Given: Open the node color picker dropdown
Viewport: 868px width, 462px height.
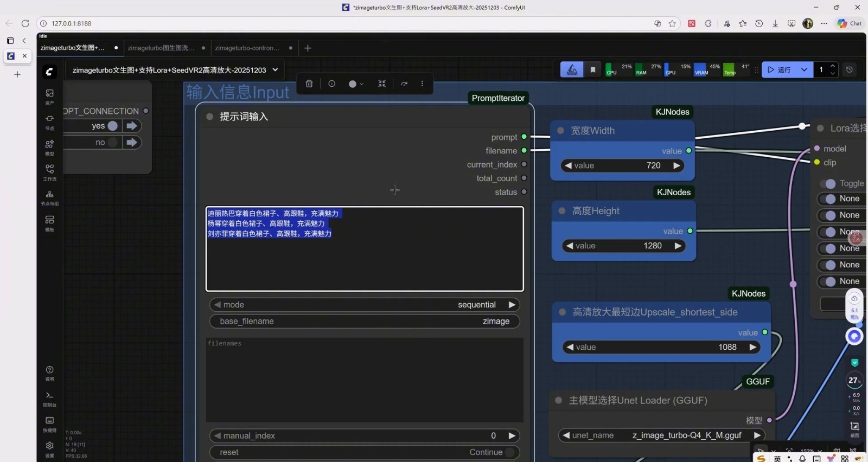Looking at the screenshot, I should click(356, 84).
